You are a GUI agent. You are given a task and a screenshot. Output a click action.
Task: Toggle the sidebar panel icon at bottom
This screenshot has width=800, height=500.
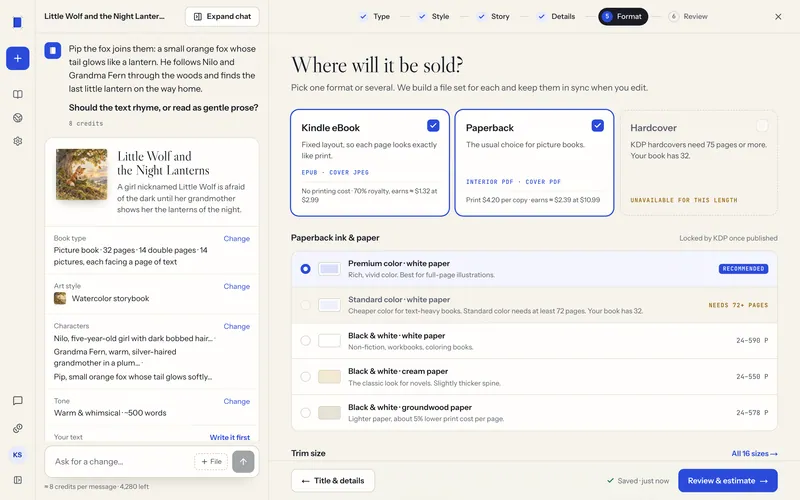pos(17,480)
